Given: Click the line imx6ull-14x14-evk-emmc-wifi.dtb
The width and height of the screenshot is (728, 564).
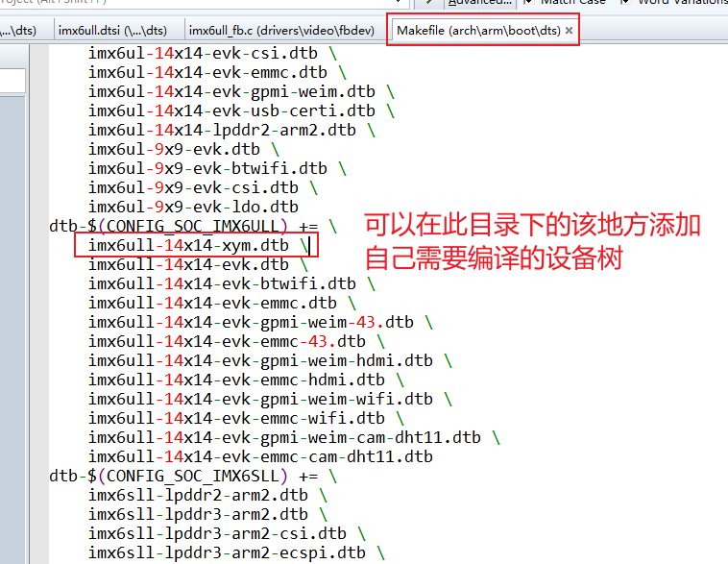Looking at the screenshot, I should coord(246,419).
